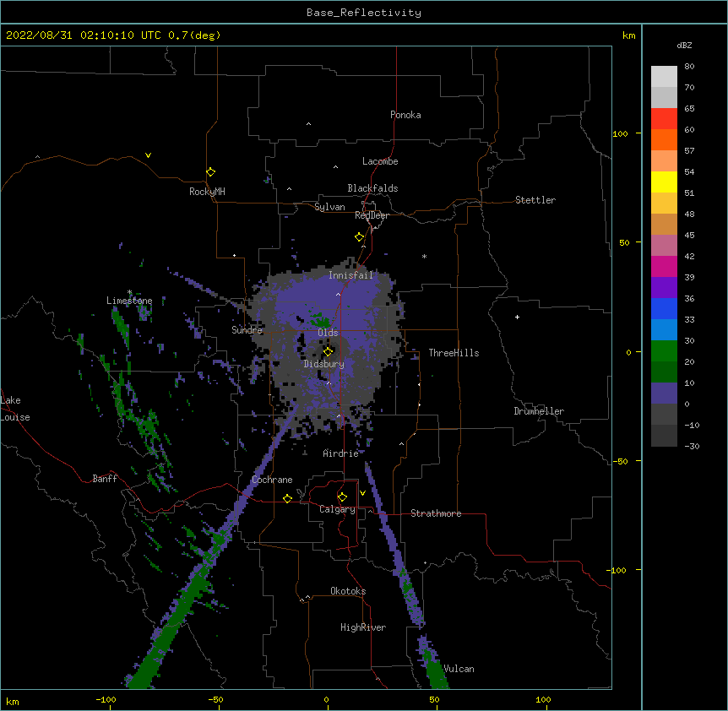
Task: Click the Lake Louise label
Action: (x=15, y=409)
